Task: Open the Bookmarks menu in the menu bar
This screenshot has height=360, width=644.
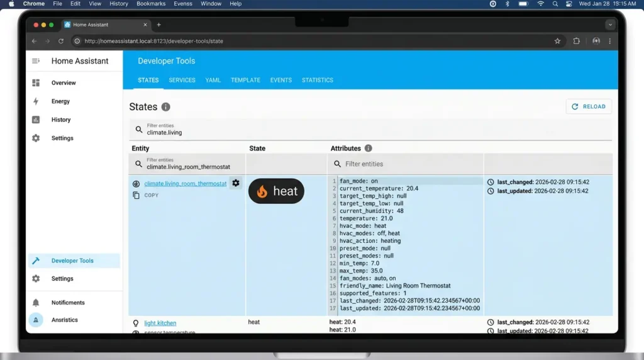Action: click(151, 4)
